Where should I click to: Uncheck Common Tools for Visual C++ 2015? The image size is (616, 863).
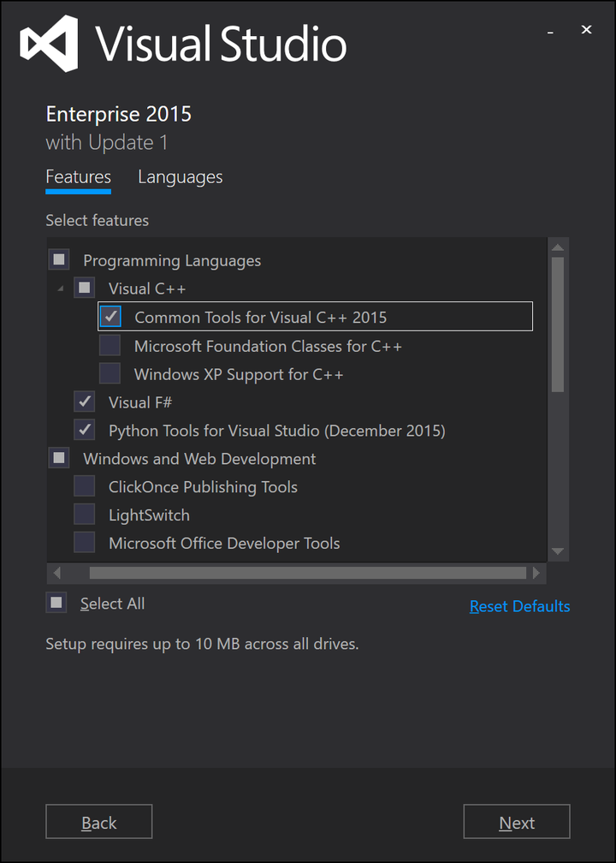click(110, 317)
